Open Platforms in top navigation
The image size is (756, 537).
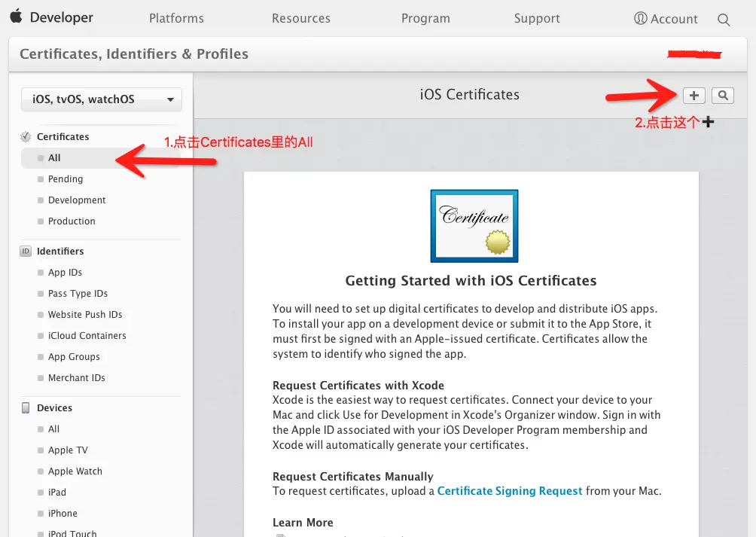pyautogui.click(x=176, y=18)
